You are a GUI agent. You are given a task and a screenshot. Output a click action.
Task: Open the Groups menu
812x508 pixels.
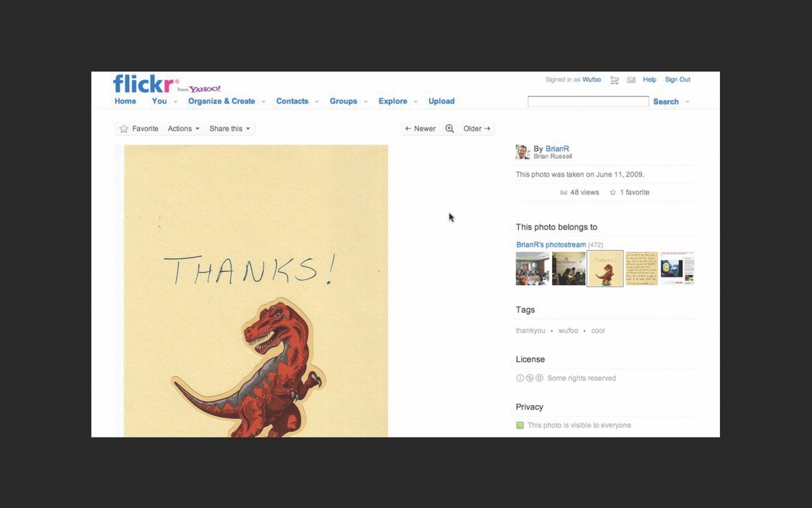coord(343,101)
